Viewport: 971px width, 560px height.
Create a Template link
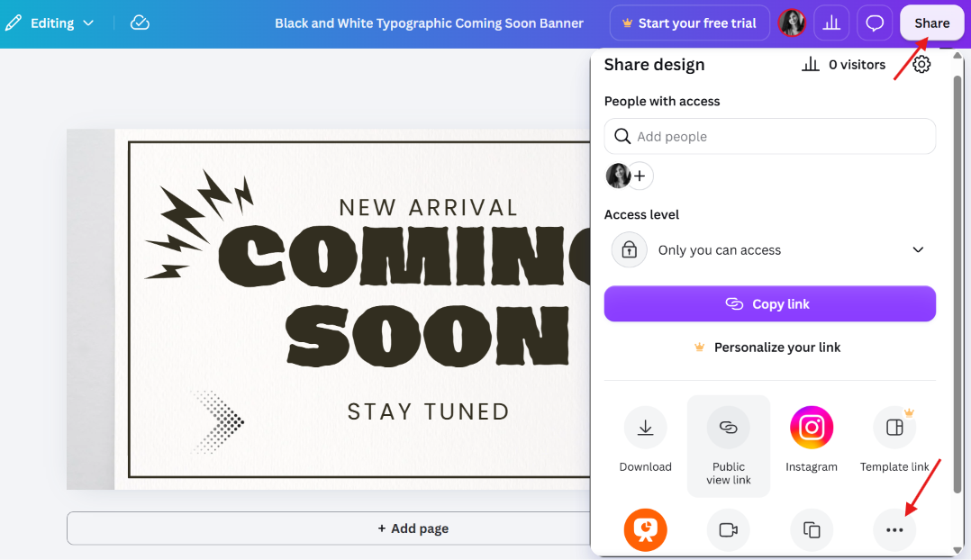[894, 439]
